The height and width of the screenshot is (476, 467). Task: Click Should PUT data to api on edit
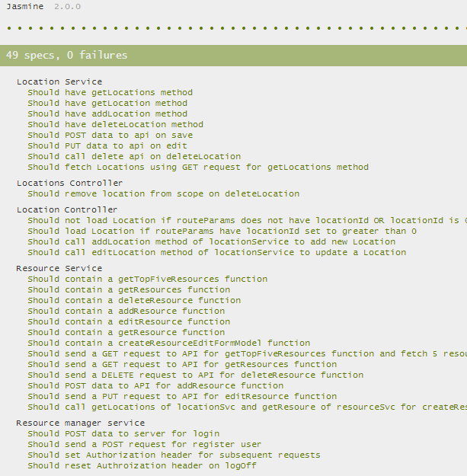point(107,145)
